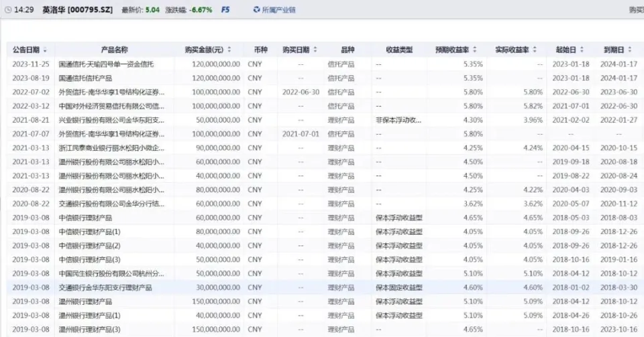Sort by 购买日期 column arrow

coord(315,50)
